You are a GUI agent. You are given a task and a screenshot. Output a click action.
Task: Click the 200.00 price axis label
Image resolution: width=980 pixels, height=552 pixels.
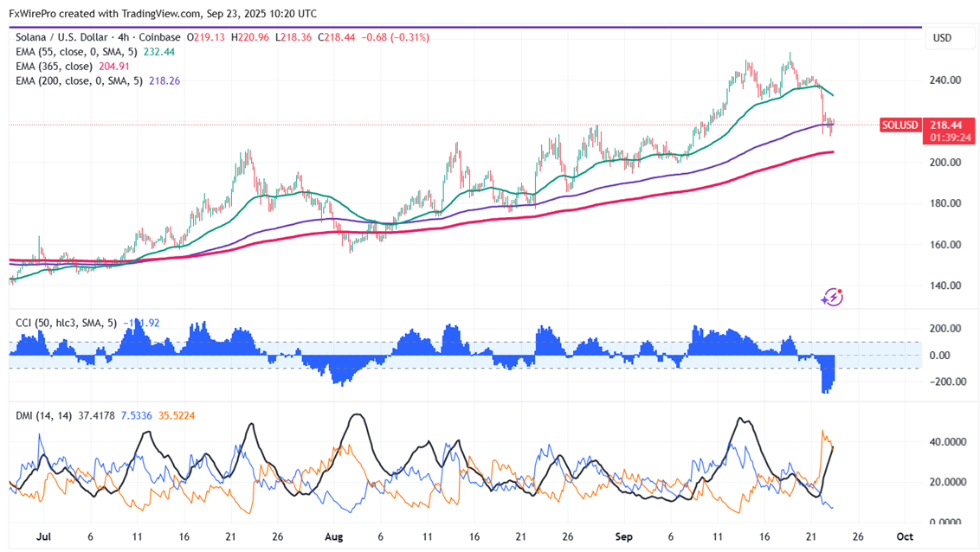pyautogui.click(x=945, y=163)
